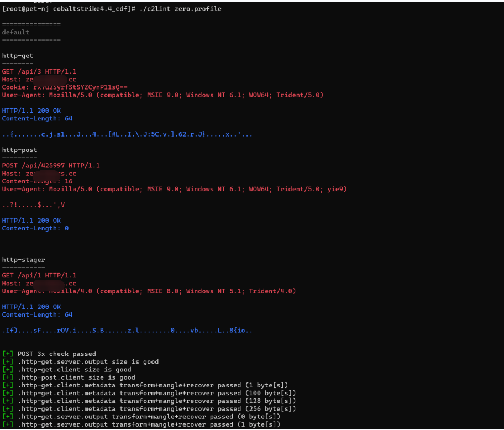The height and width of the screenshot is (430, 504).
Task: Click the 'POST 3x check passed' result
Action: point(56,354)
